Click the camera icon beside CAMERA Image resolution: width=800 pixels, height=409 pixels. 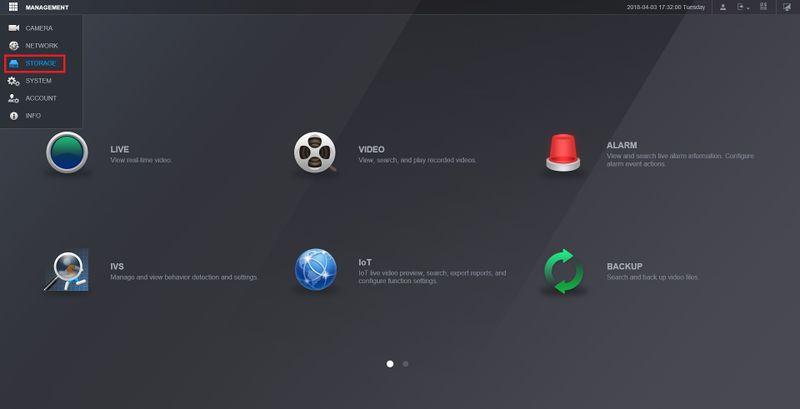tap(14, 28)
